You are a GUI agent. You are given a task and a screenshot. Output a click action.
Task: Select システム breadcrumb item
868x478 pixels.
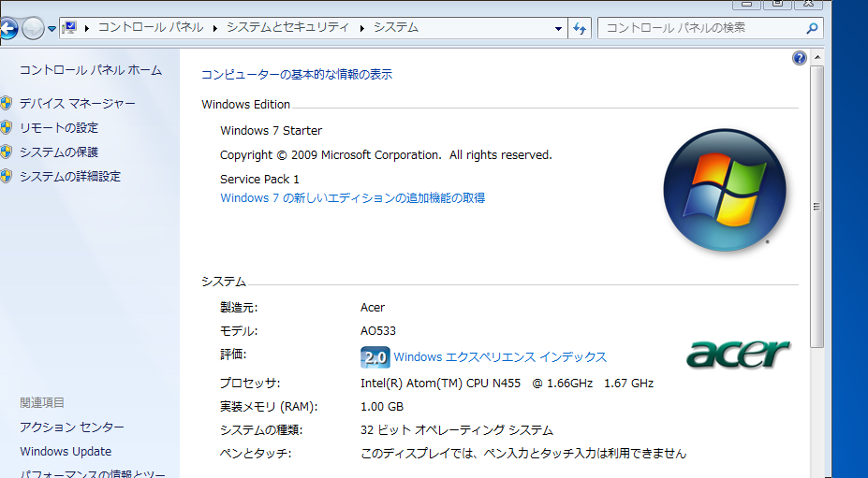click(396, 27)
